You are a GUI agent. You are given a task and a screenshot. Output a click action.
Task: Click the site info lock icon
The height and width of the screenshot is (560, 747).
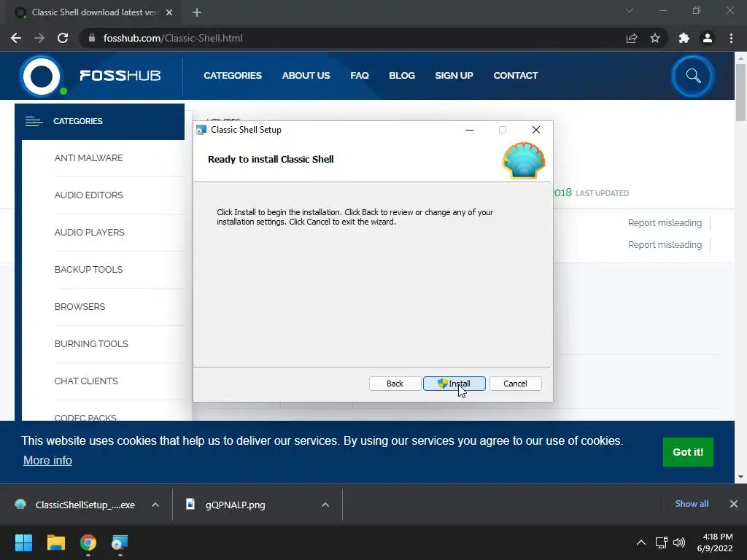click(92, 38)
